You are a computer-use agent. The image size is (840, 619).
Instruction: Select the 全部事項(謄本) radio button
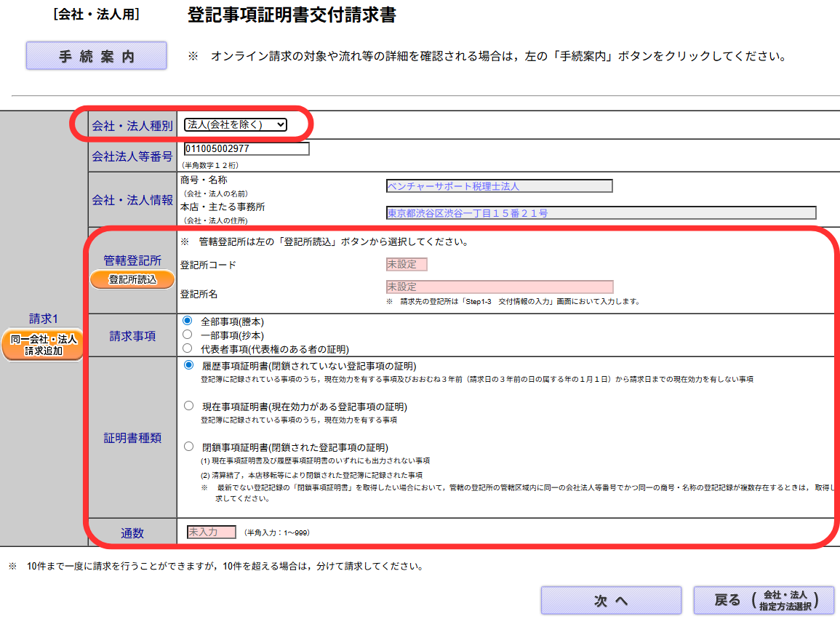(x=188, y=321)
